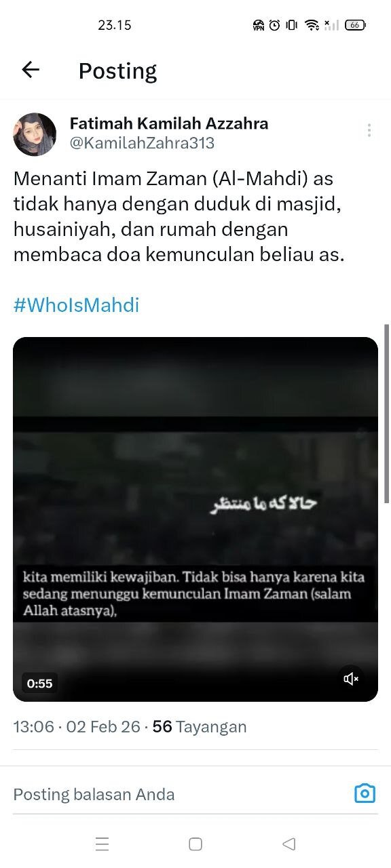The image size is (391, 868).
Task: Play the embedded video
Action: (x=195, y=519)
